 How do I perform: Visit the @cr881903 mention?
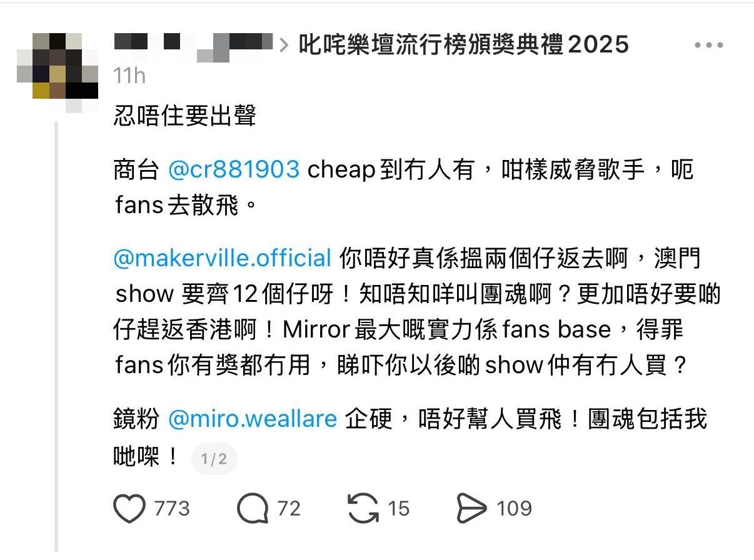tap(234, 170)
